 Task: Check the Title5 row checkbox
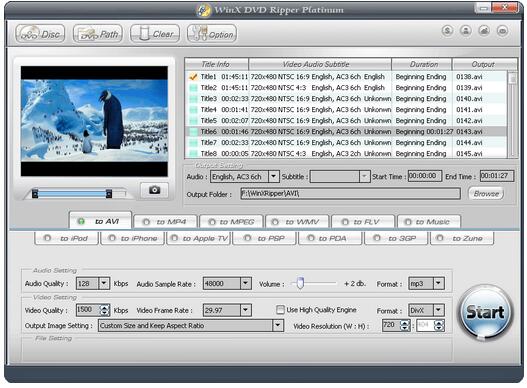click(193, 121)
